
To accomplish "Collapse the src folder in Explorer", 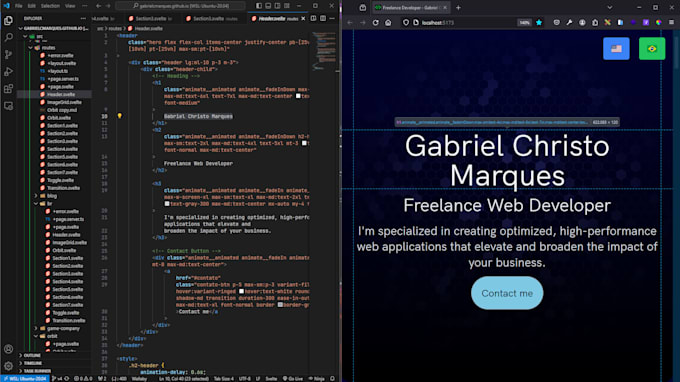I will click(x=26, y=37).
